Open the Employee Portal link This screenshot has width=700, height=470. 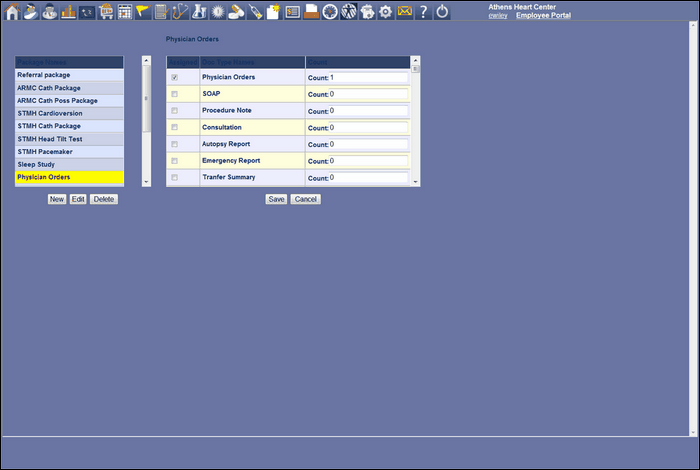[543, 16]
